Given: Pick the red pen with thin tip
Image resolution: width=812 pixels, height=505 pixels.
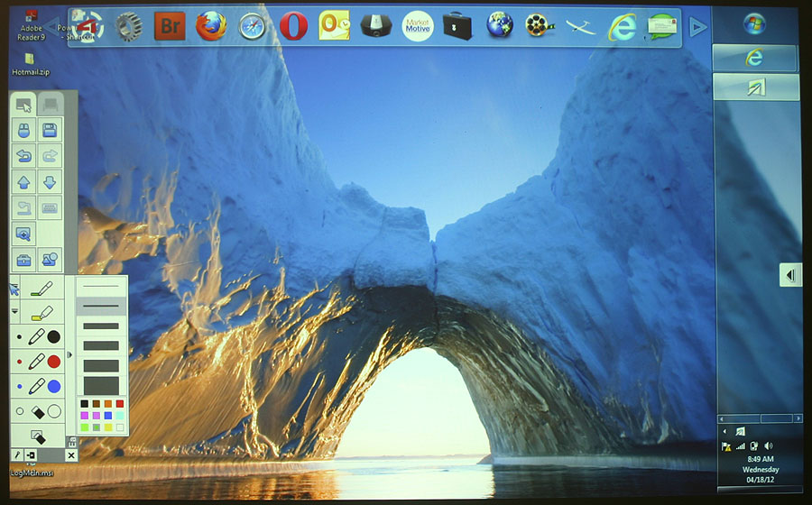Looking at the screenshot, I should click(19, 362).
